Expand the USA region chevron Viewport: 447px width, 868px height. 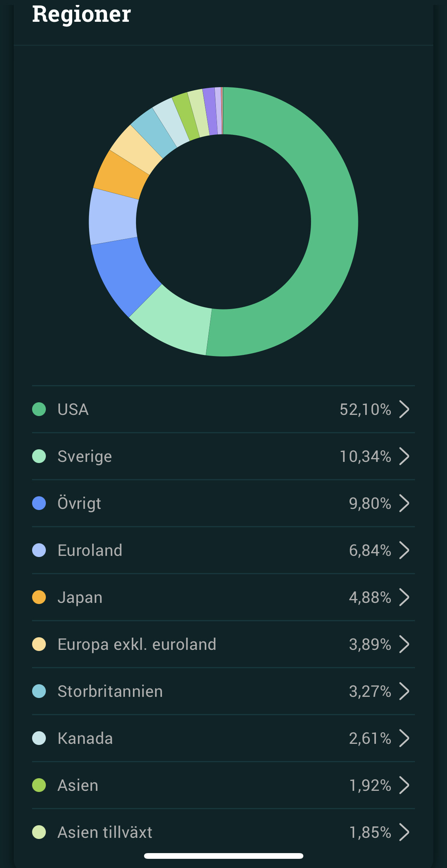tap(404, 410)
